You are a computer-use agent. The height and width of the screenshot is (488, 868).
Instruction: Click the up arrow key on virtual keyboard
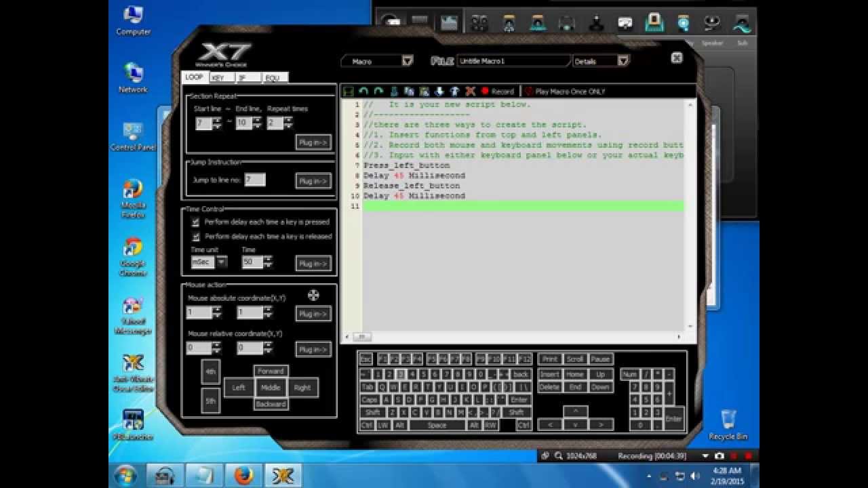coord(575,411)
